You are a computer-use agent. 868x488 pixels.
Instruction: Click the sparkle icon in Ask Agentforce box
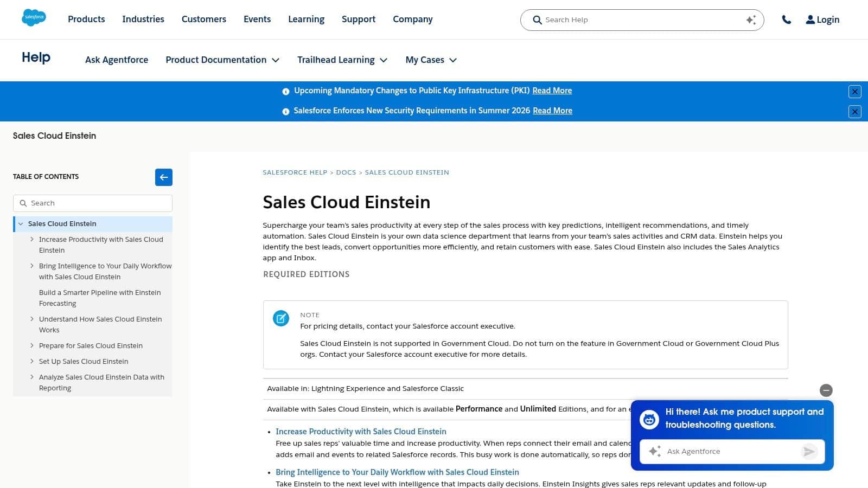(655, 451)
